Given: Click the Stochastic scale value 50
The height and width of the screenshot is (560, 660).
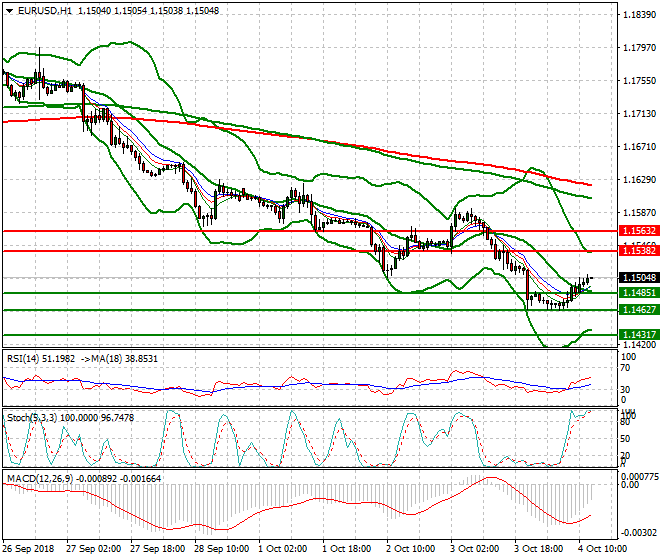Looking at the screenshot, I should point(626,439).
